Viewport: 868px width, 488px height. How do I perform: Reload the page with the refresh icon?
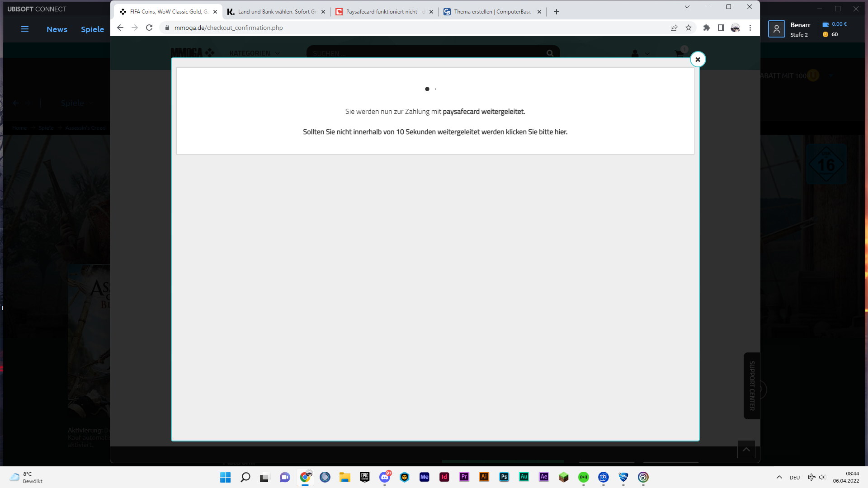tap(149, 28)
